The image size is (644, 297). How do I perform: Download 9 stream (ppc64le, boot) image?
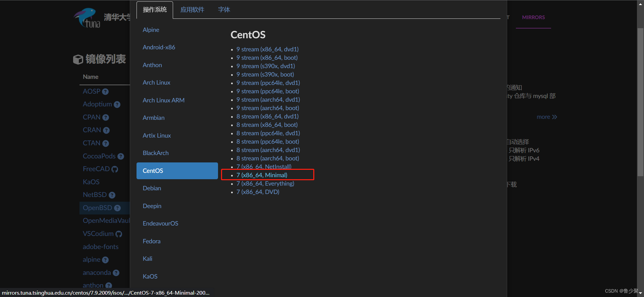point(268,91)
